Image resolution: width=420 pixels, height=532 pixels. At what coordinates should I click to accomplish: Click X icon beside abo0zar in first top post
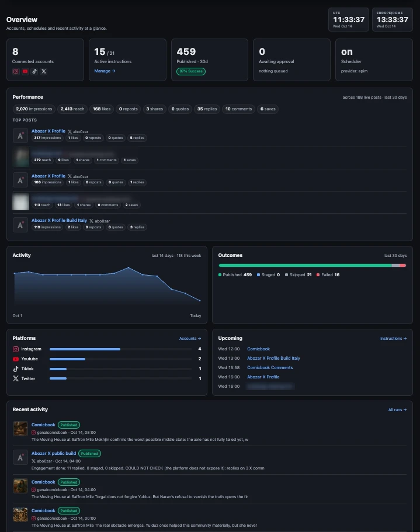click(70, 131)
